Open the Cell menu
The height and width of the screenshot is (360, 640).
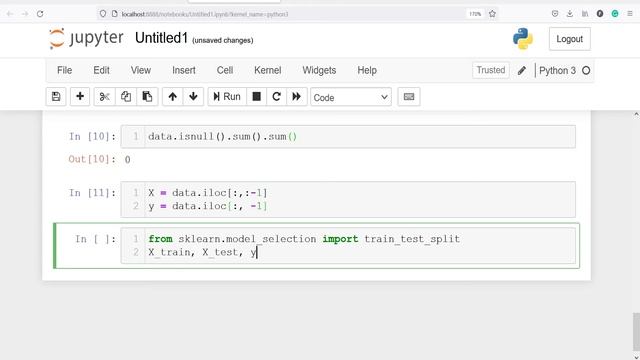coord(225,70)
